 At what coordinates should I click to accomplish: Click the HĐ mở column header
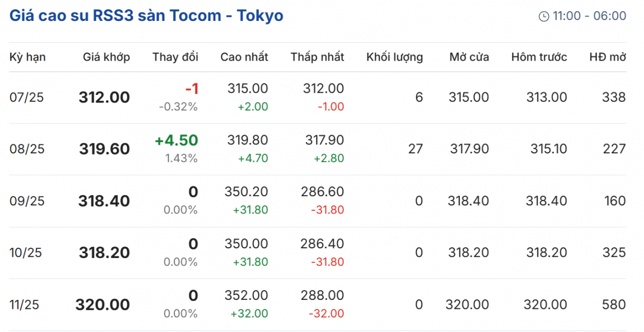[608, 57]
